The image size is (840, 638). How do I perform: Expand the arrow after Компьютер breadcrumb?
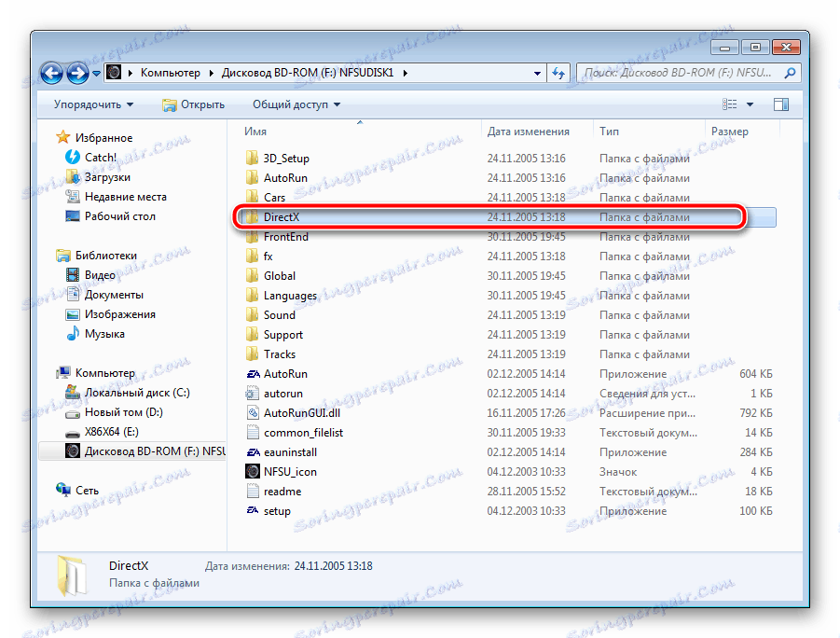coord(211,73)
